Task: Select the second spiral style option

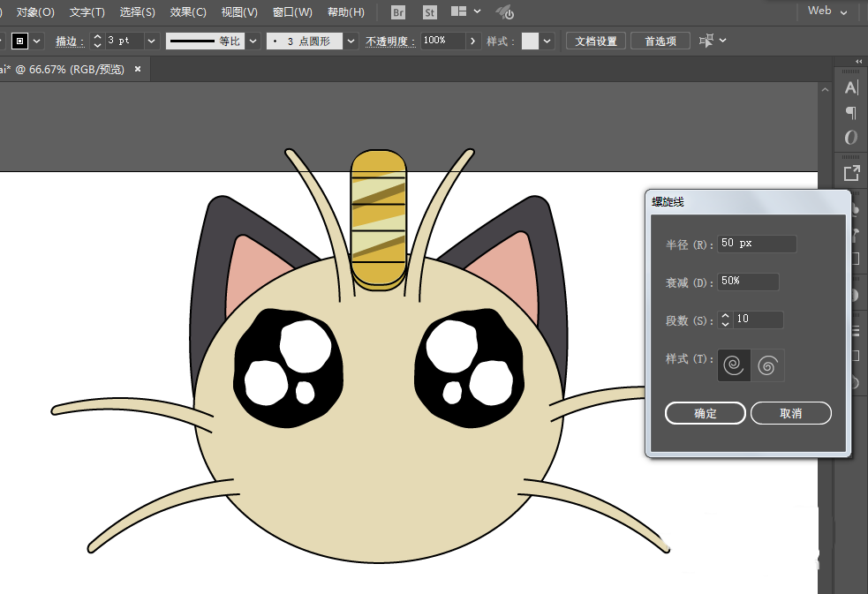Action: (x=767, y=365)
